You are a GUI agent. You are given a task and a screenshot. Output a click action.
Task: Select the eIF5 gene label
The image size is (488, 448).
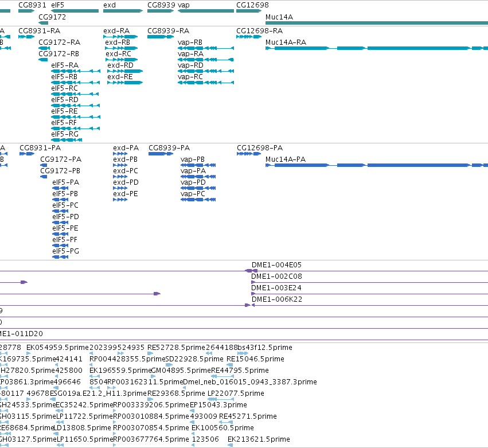(x=57, y=5)
